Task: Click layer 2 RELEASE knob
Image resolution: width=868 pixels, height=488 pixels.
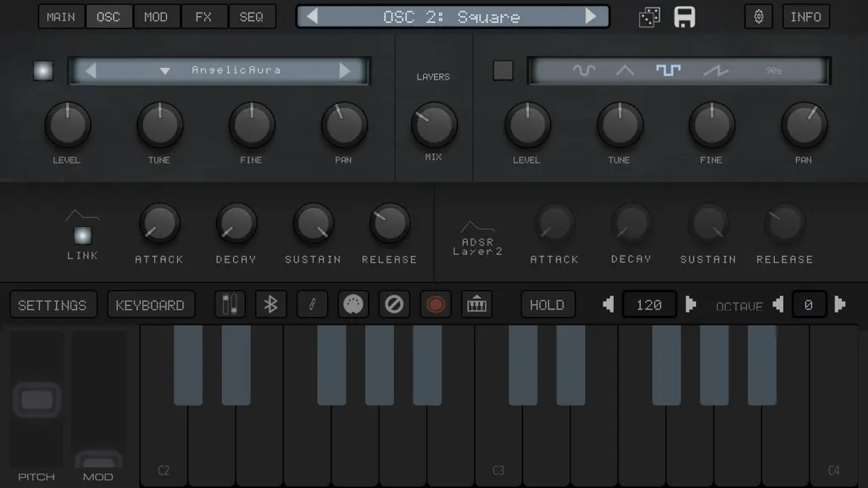Action: click(x=785, y=224)
